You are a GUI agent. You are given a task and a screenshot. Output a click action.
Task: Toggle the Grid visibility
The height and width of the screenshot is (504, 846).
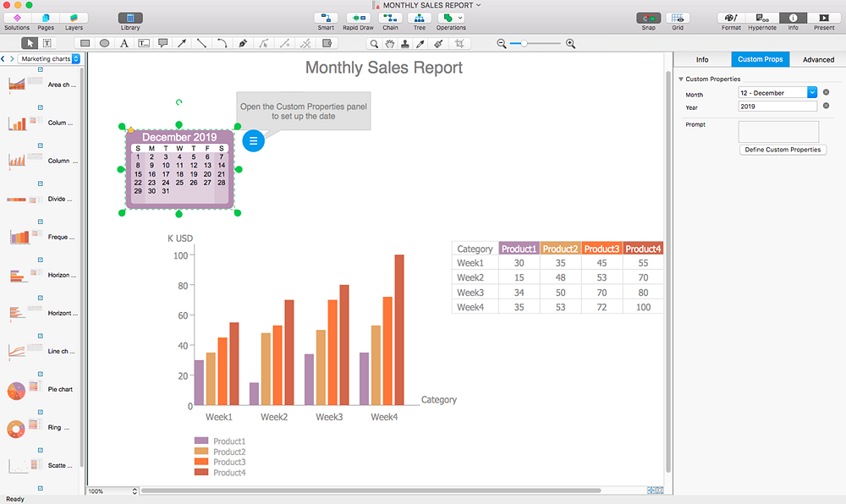[x=677, y=18]
